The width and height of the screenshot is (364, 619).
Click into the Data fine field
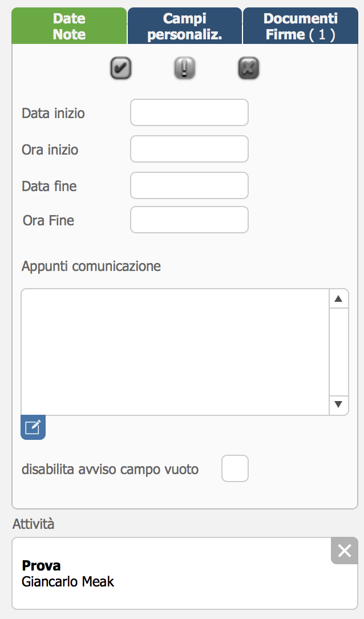click(189, 185)
